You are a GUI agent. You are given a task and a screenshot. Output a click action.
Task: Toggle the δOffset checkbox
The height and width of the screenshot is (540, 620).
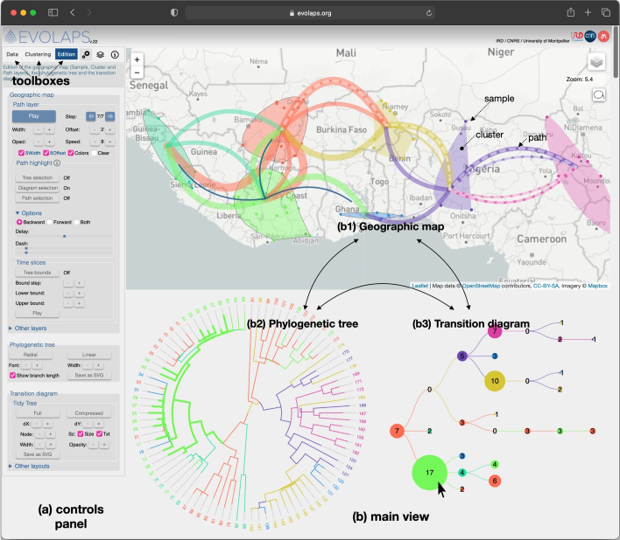pos(46,153)
